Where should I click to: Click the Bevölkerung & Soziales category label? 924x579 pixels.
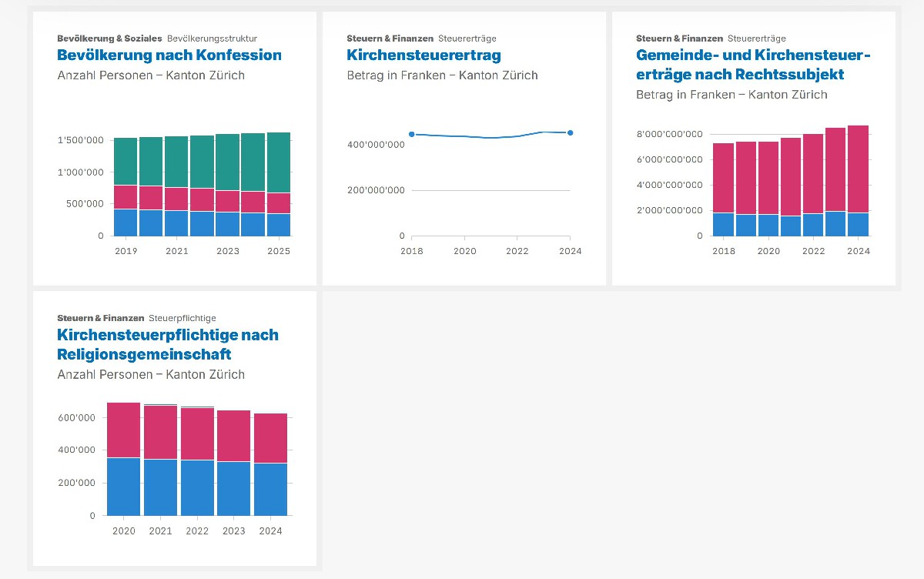(x=109, y=38)
